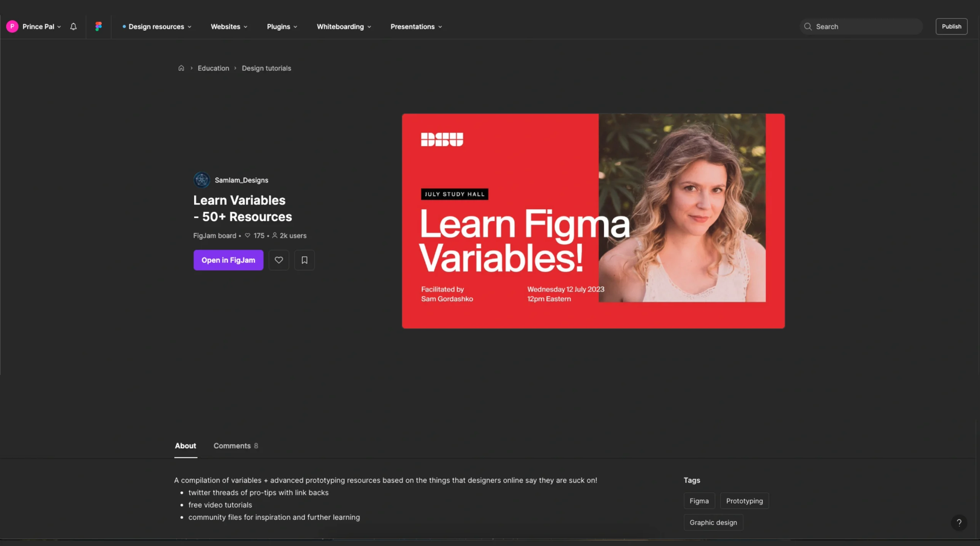980x546 pixels.
Task: Focus the Search input field
Action: [x=861, y=26]
